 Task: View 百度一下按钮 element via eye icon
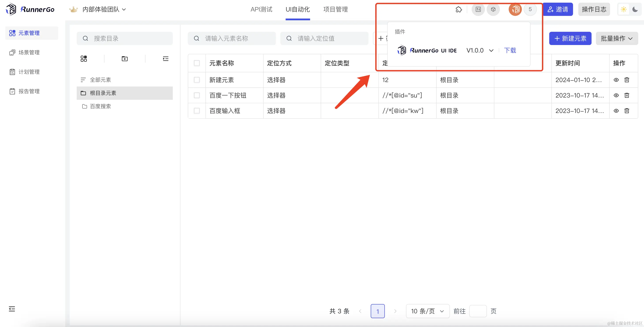(x=616, y=95)
